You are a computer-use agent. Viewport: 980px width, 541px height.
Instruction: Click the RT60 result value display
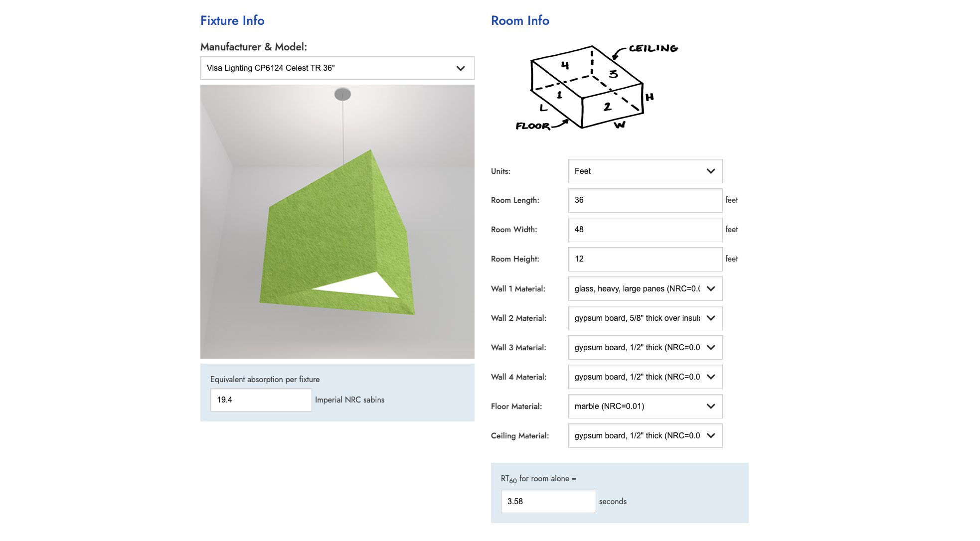[x=548, y=501]
